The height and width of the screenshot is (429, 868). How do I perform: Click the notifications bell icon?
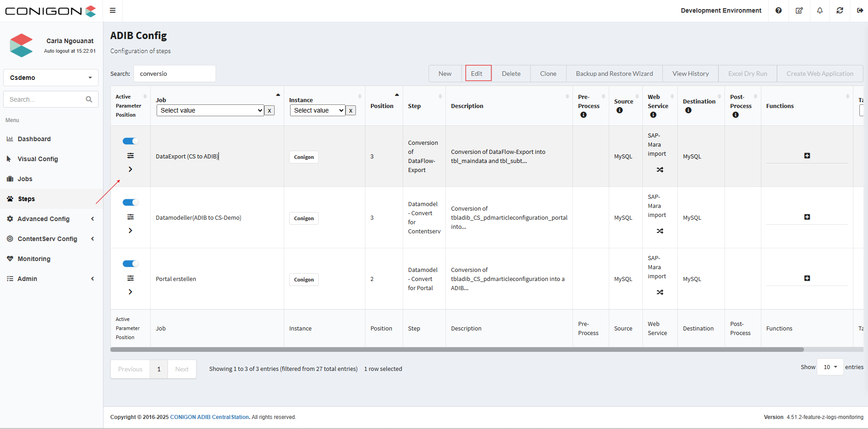[x=819, y=10]
